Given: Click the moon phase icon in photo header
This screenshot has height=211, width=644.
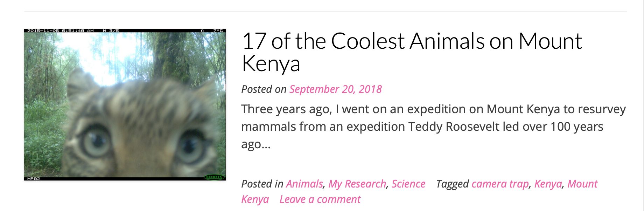Looking at the screenshot, I should point(202,31).
